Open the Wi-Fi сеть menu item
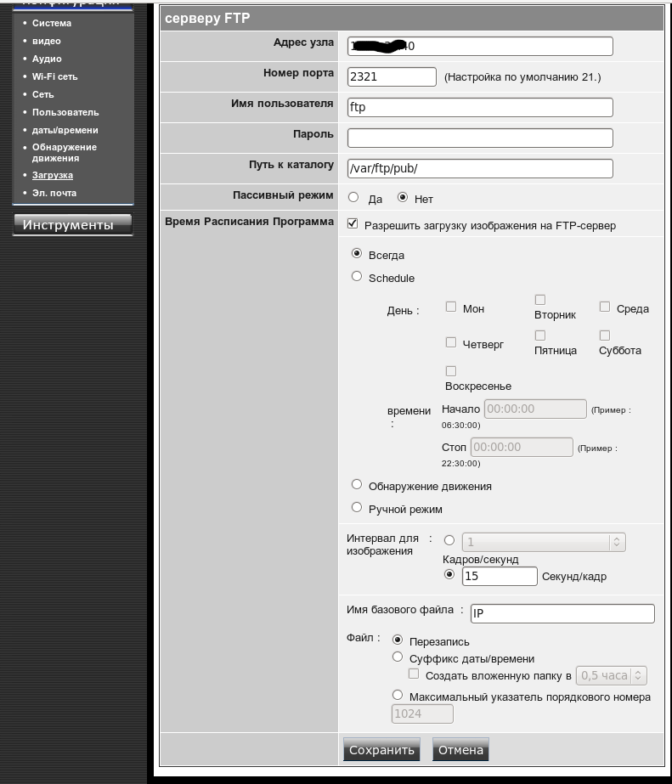 click(x=54, y=76)
